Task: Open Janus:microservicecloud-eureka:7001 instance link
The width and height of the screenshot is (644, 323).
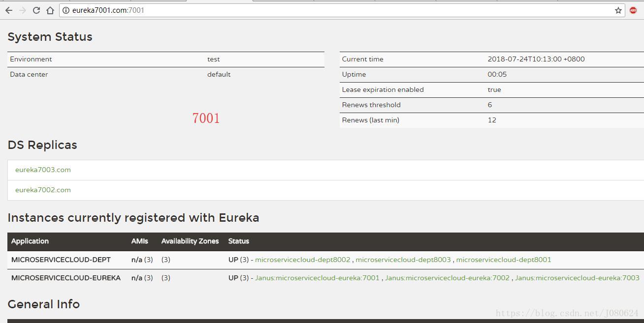Action: click(x=317, y=278)
